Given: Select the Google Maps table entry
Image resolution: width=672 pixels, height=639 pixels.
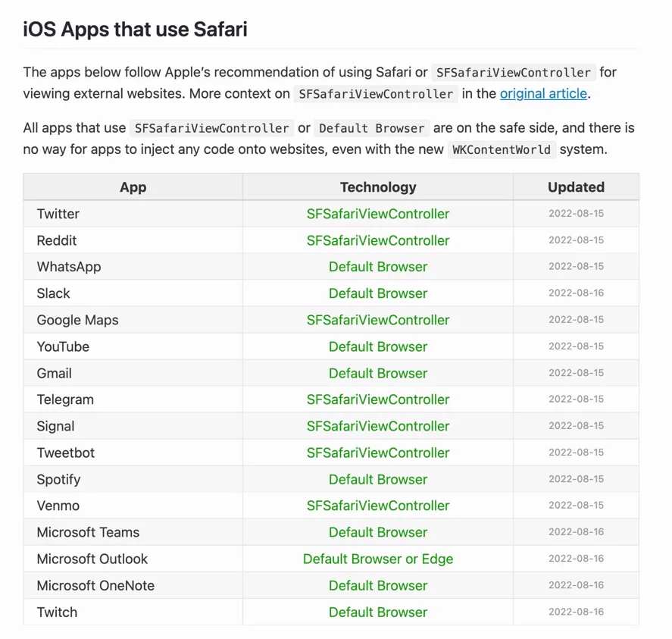Looking at the screenshot, I should (77, 320).
